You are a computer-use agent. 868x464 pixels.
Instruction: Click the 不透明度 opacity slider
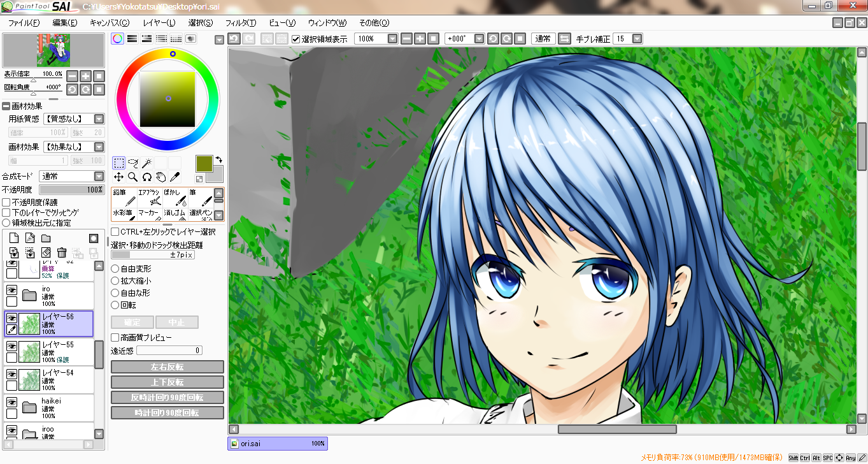(x=71, y=189)
